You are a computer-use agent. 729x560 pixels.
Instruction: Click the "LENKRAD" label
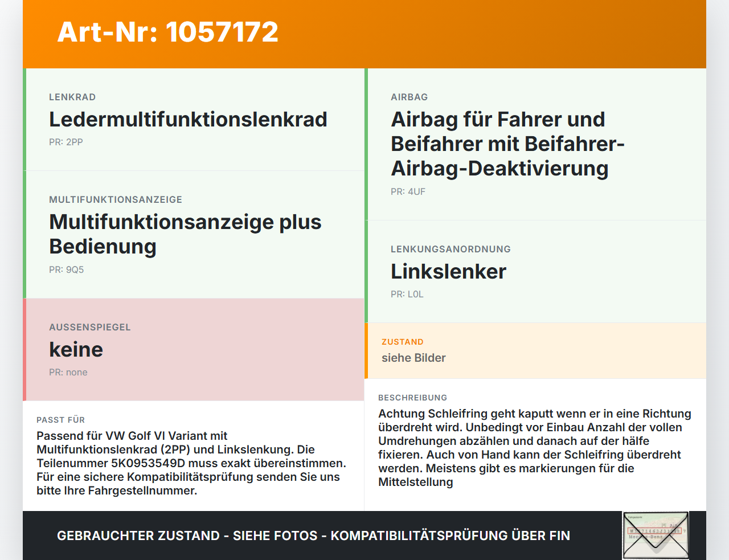click(72, 97)
